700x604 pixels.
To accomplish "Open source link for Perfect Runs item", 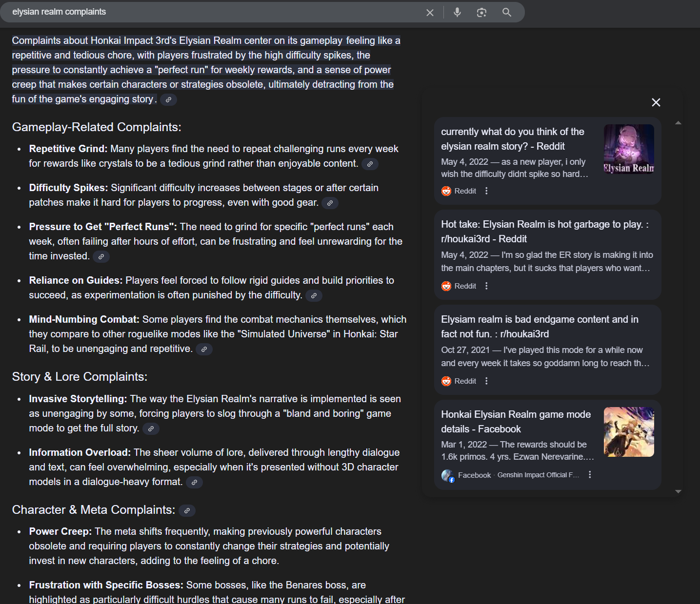I will [x=101, y=256].
